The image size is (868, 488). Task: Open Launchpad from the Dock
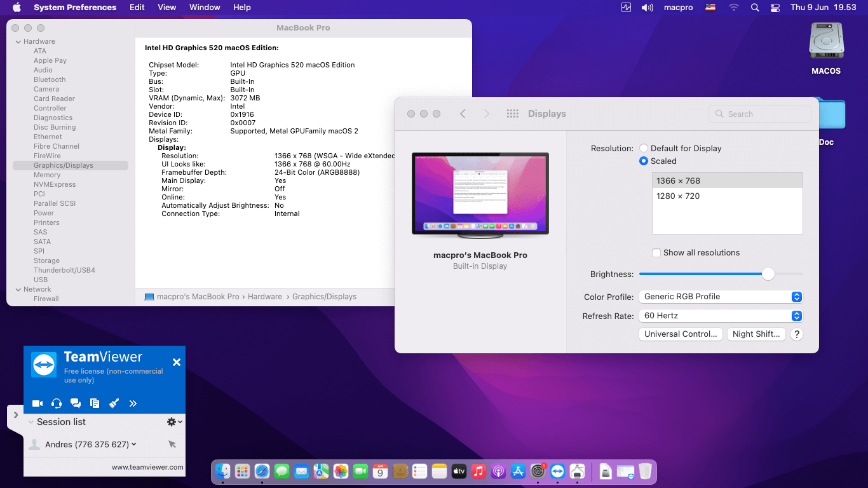coord(242,471)
